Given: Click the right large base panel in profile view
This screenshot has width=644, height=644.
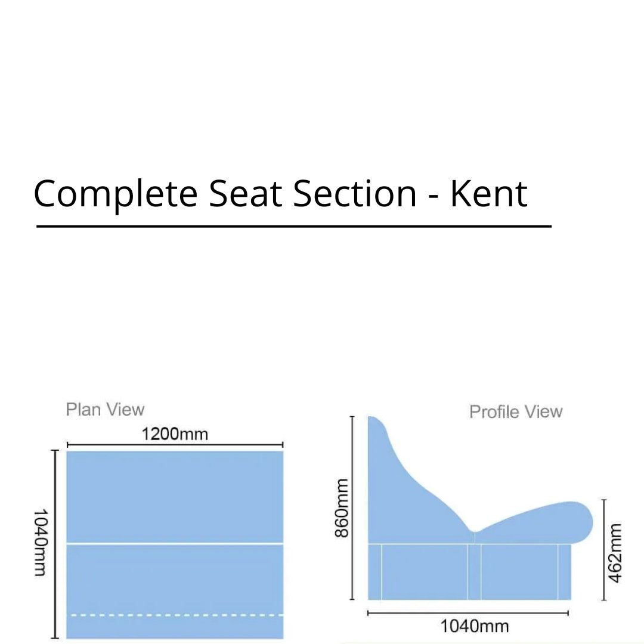Looking at the screenshot, I should tap(519, 571).
